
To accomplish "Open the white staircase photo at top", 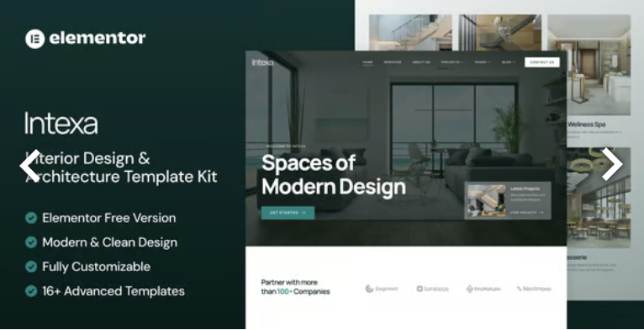I will [x=410, y=33].
